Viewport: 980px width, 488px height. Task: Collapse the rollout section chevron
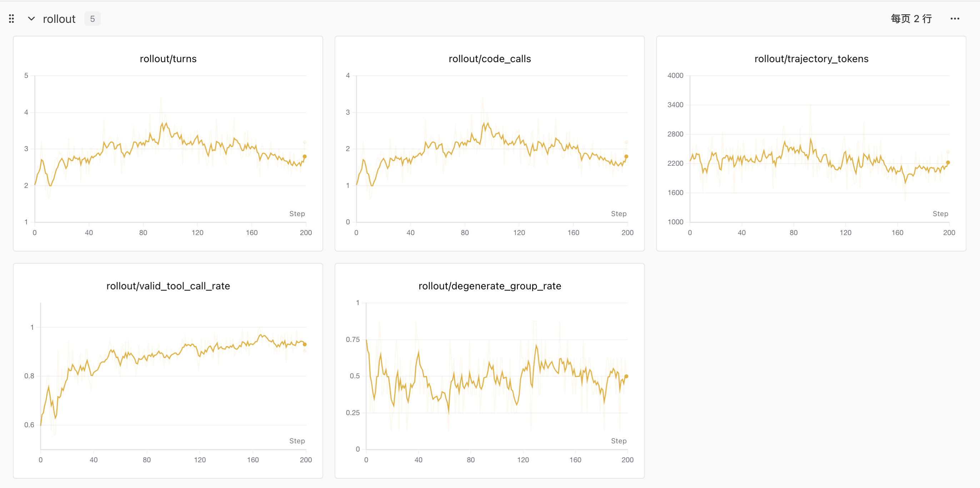click(x=31, y=19)
